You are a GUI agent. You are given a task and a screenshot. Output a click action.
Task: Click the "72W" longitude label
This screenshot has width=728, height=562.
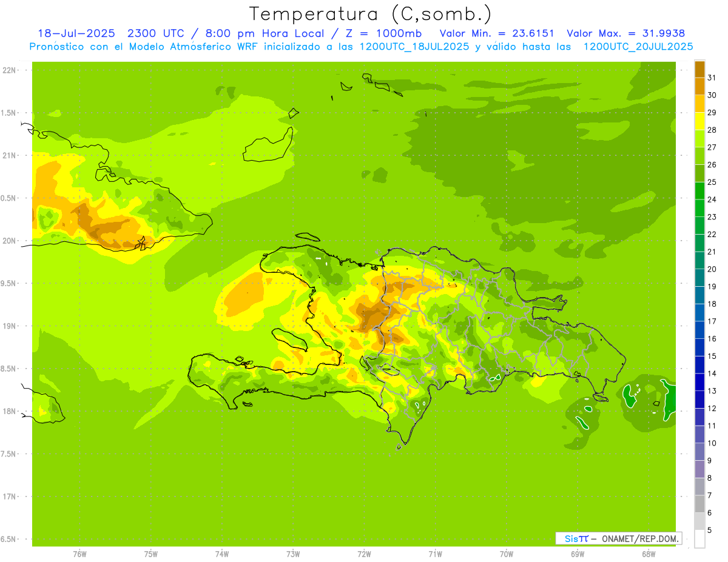click(364, 554)
